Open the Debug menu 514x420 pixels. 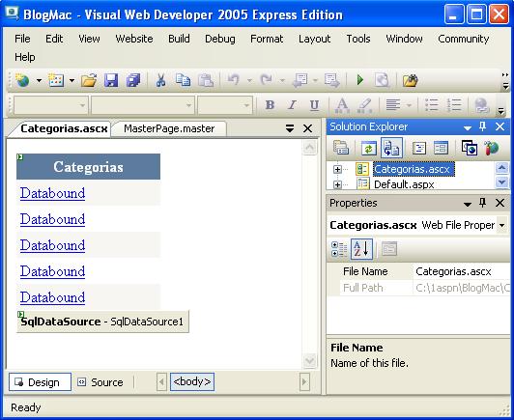pos(220,39)
